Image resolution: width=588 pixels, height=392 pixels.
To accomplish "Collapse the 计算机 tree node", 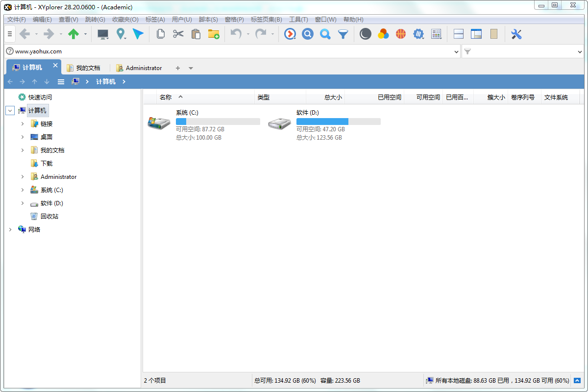I will click(x=10, y=111).
